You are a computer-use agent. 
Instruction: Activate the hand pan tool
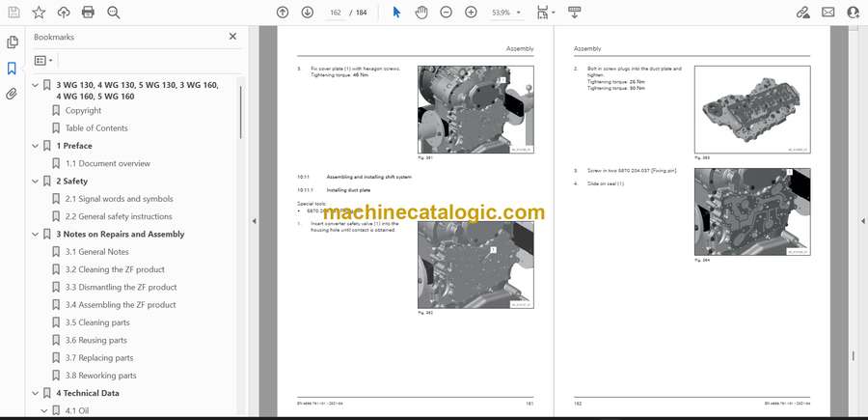421,13
